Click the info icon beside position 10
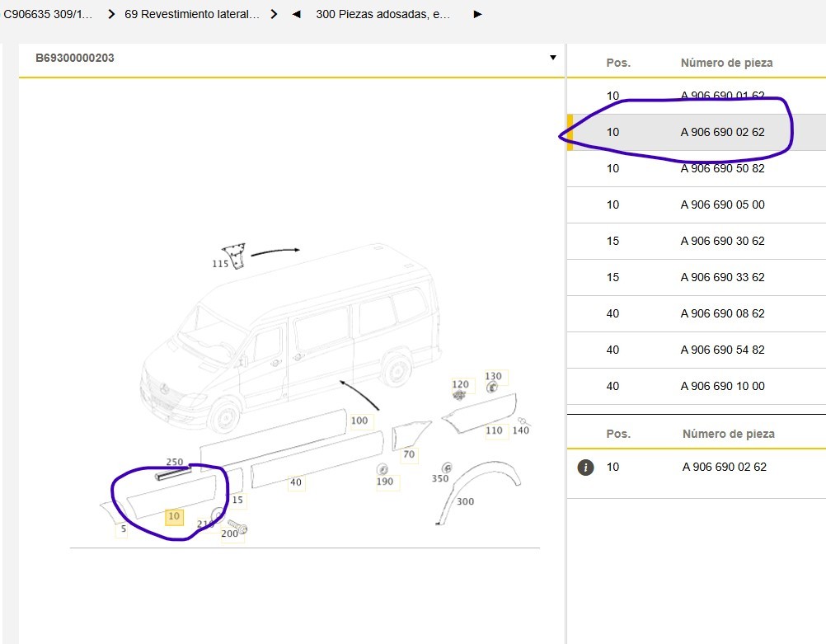Screen dimensions: 826x644 [586, 468]
